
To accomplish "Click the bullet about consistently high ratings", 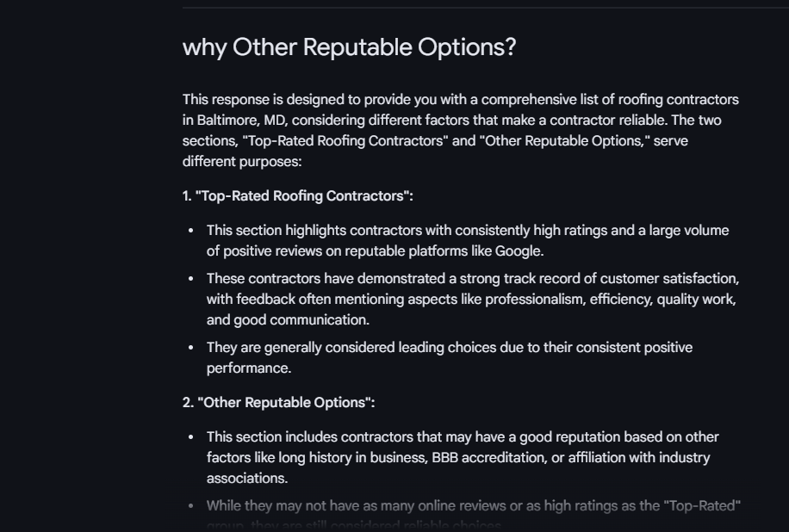I will click(x=468, y=240).
